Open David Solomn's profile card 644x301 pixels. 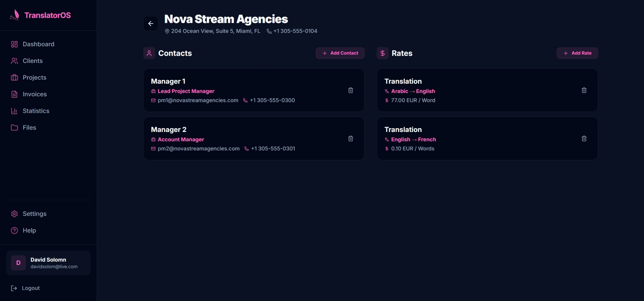coord(48,263)
